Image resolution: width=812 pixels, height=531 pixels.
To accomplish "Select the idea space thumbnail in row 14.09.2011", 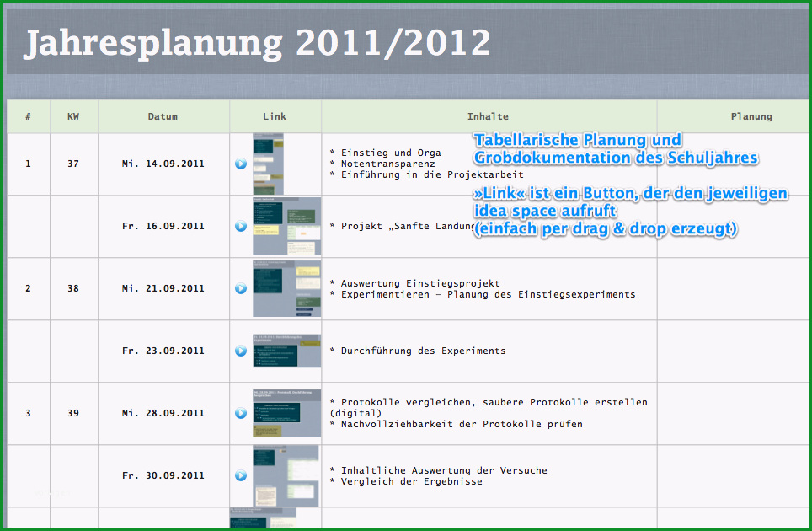I will click(x=268, y=164).
